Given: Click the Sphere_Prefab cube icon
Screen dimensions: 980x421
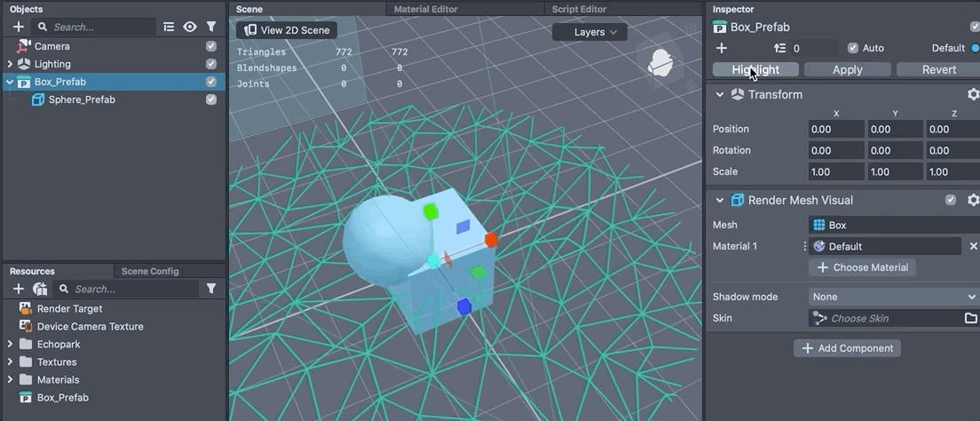Looking at the screenshot, I should point(38,99).
